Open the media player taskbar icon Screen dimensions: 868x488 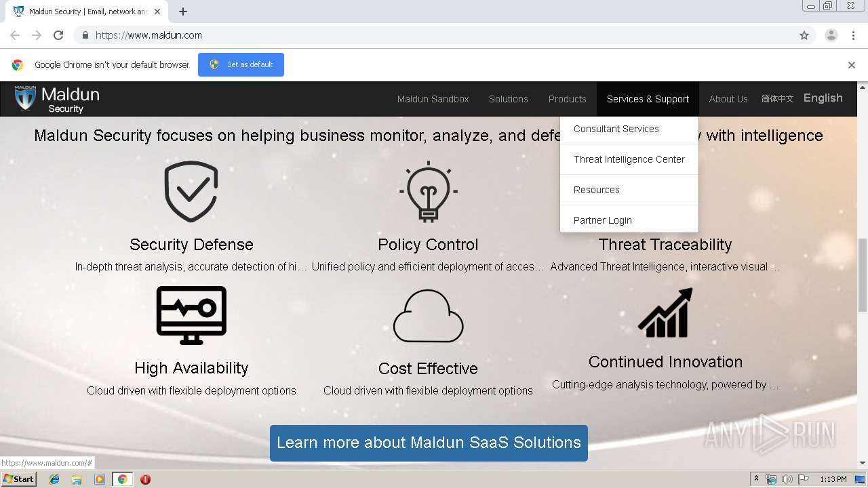(x=100, y=479)
